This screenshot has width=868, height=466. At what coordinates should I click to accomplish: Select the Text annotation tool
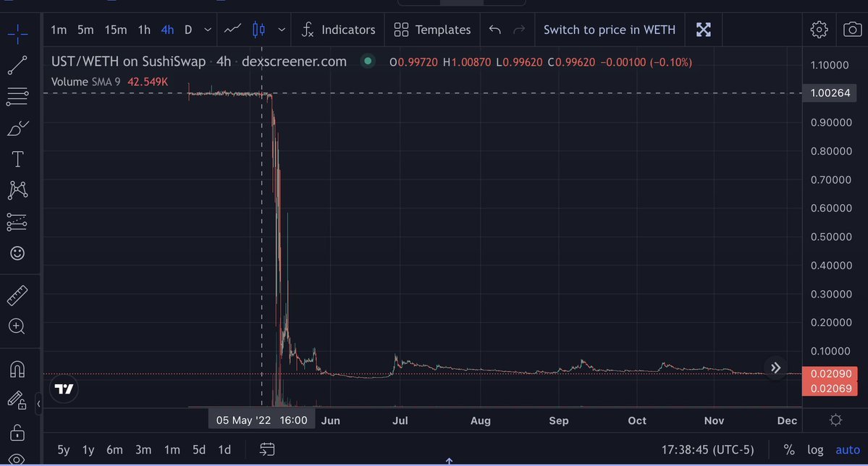[x=18, y=158]
